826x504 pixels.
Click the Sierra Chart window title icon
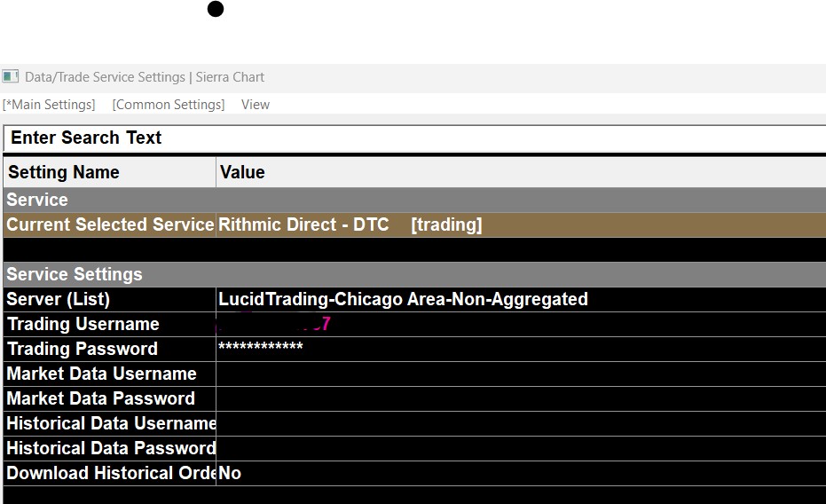tap(10, 77)
